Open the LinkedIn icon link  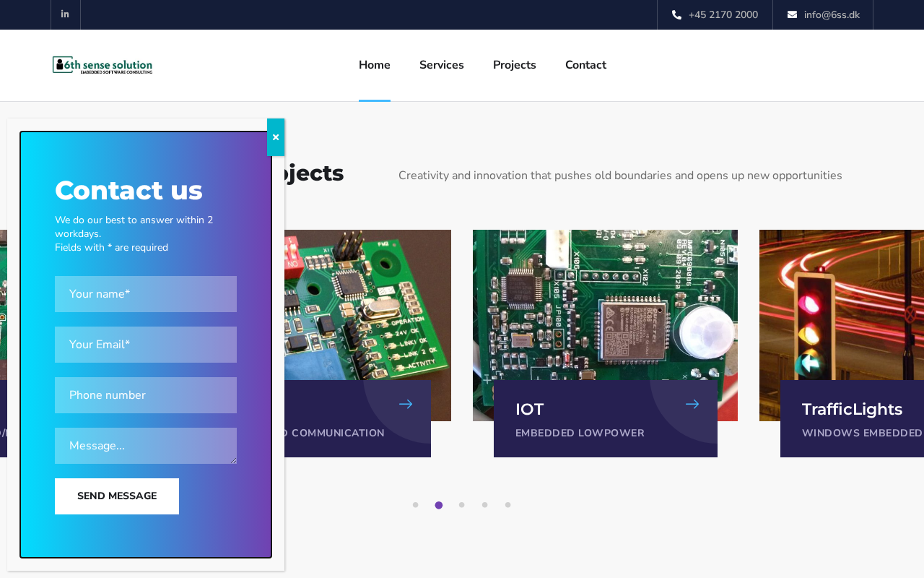(x=65, y=14)
